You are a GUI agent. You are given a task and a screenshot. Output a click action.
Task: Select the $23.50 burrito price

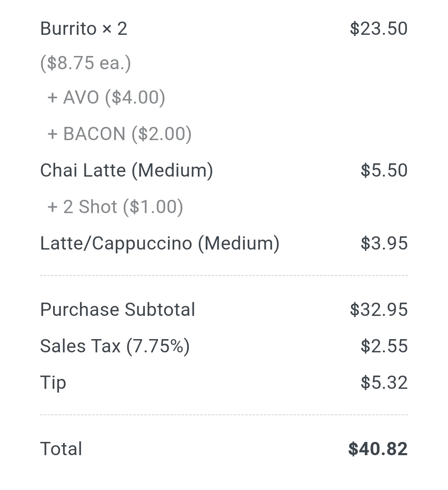378,29
